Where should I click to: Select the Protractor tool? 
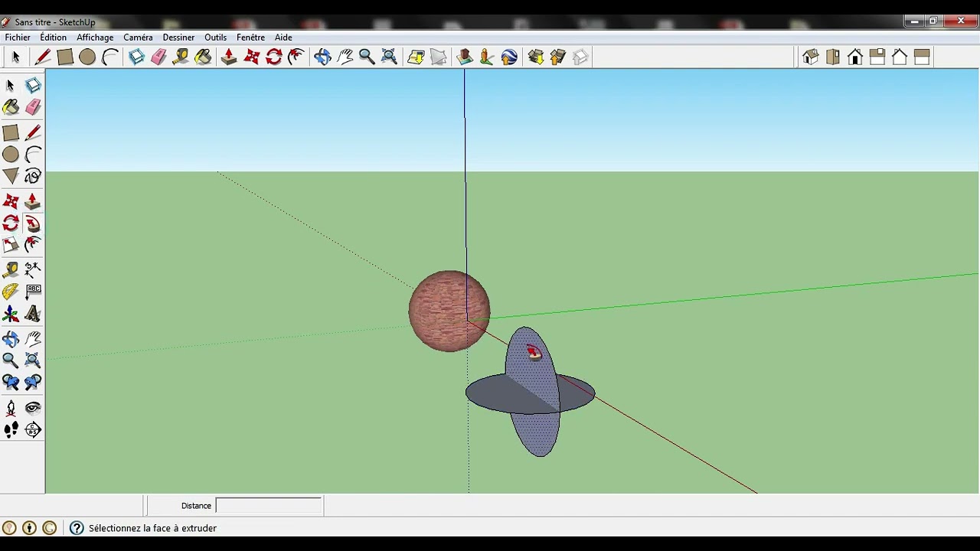coord(11,291)
